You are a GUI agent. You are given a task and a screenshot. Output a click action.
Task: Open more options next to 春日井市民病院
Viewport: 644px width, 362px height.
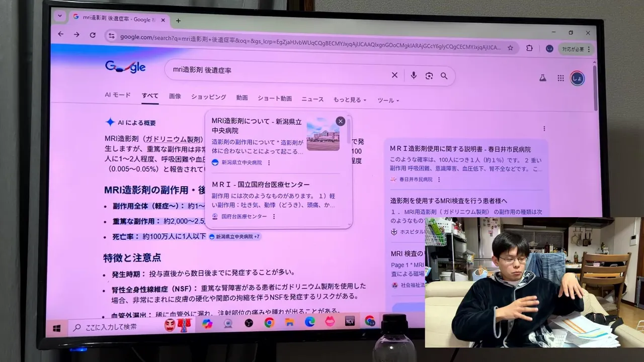(439, 179)
